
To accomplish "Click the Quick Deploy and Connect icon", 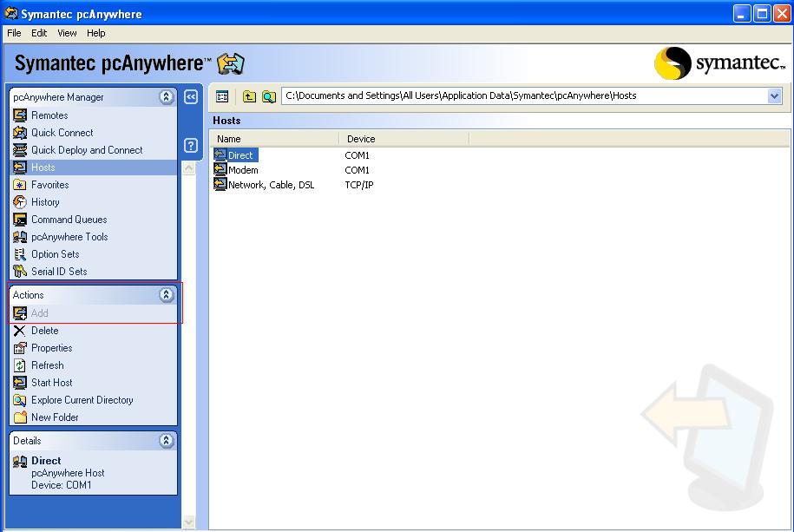I will [20, 150].
